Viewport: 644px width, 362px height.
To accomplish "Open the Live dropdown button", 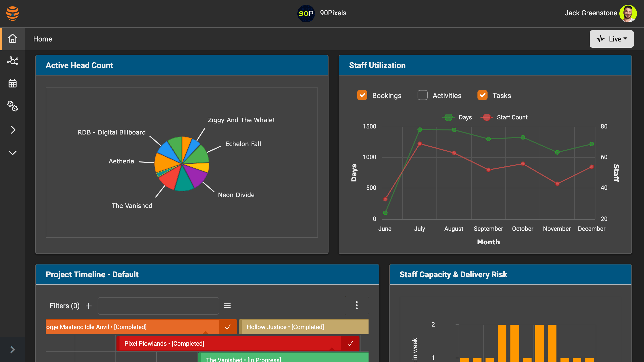I will [612, 39].
